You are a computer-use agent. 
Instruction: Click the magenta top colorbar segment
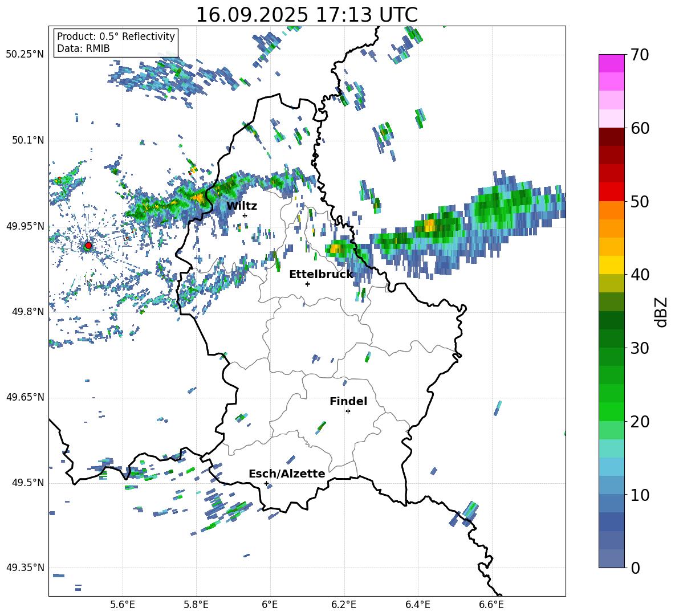[x=611, y=63]
